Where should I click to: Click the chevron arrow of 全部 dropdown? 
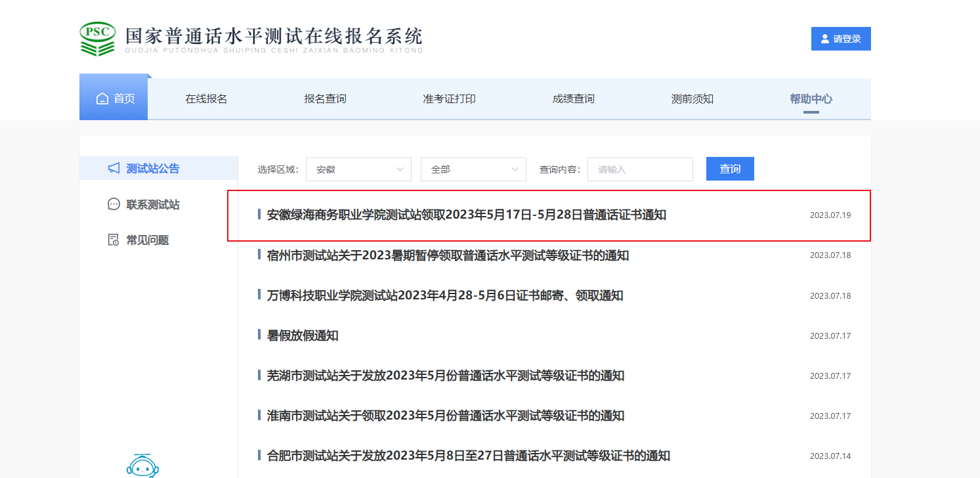tap(515, 169)
